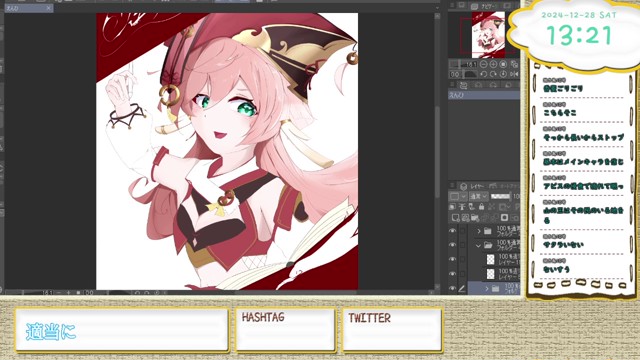This screenshot has width=640, height=360.
Task: Open the Layer panel hamburger menu
Action: [452, 186]
